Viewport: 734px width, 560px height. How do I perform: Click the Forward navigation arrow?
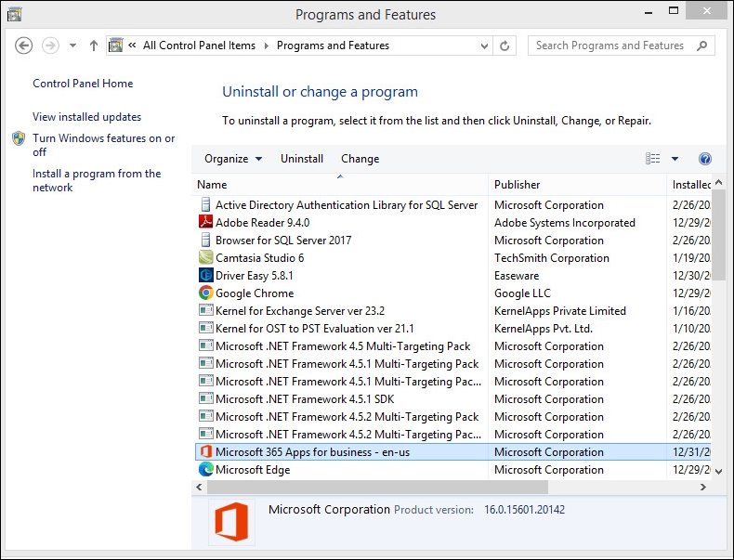[50, 46]
